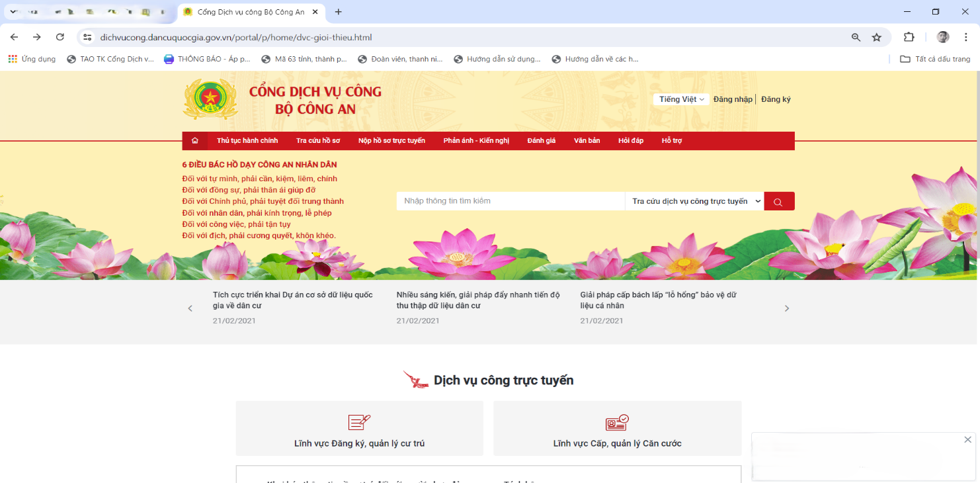The image size is (980, 483).
Task: Click the browser address bar URL
Action: click(x=236, y=37)
